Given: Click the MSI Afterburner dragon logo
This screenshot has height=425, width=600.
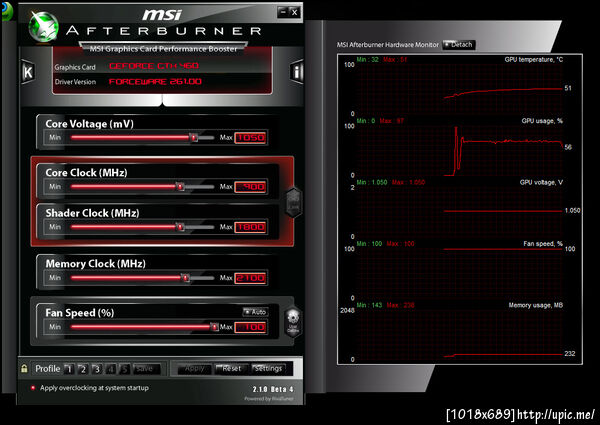Looking at the screenshot, I should click(x=44, y=27).
